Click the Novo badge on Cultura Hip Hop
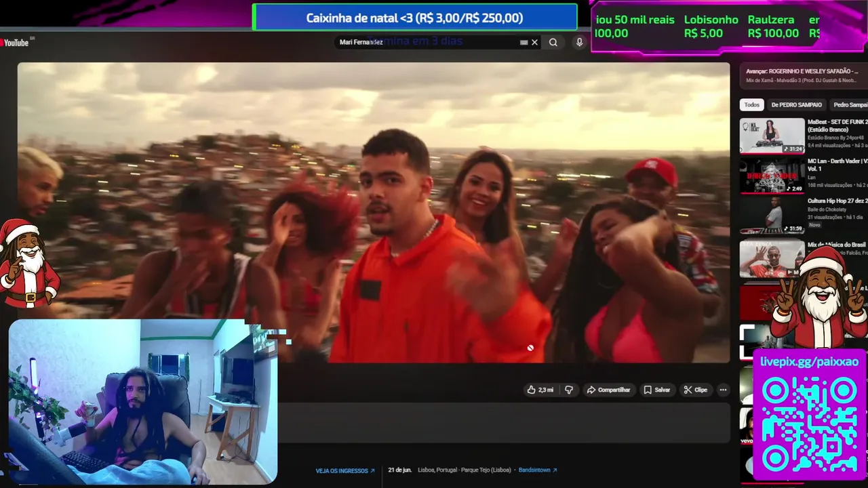868x488 pixels. click(x=814, y=225)
